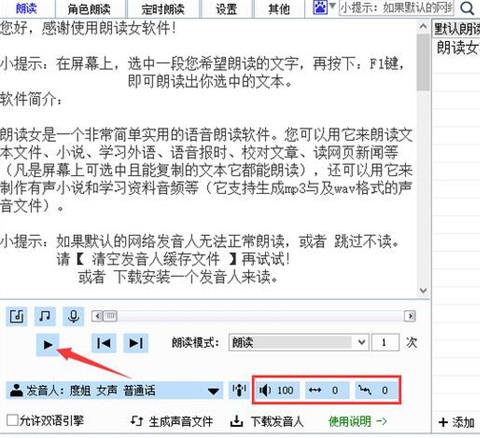This screenshot has width=480, height=438.
Task: Click the text line 软件简介：
Action: coord(31,99)
